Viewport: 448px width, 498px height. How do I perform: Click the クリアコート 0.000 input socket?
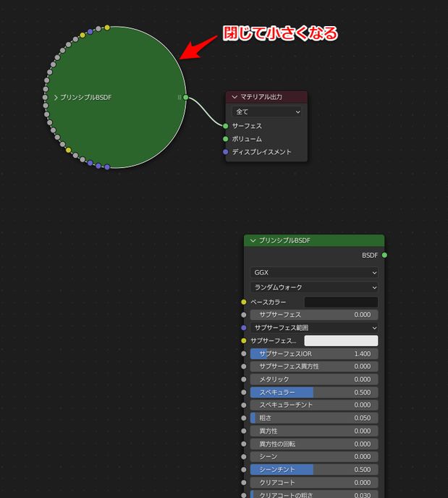point(243,482)
